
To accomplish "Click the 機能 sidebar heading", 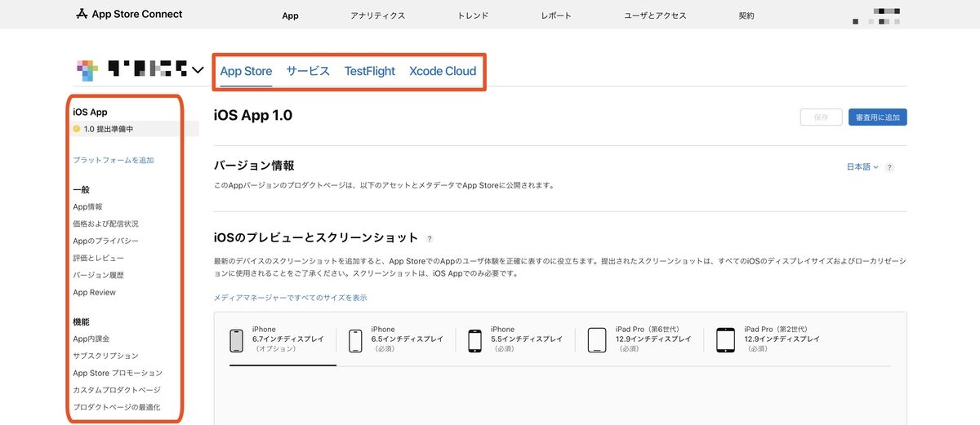I will (x=81, y=322).
